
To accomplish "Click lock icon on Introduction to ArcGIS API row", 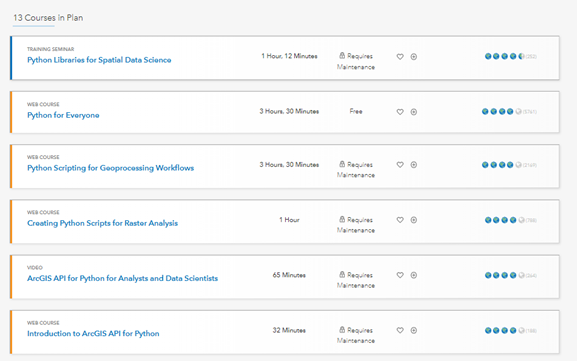I will (x=342, y=330).
